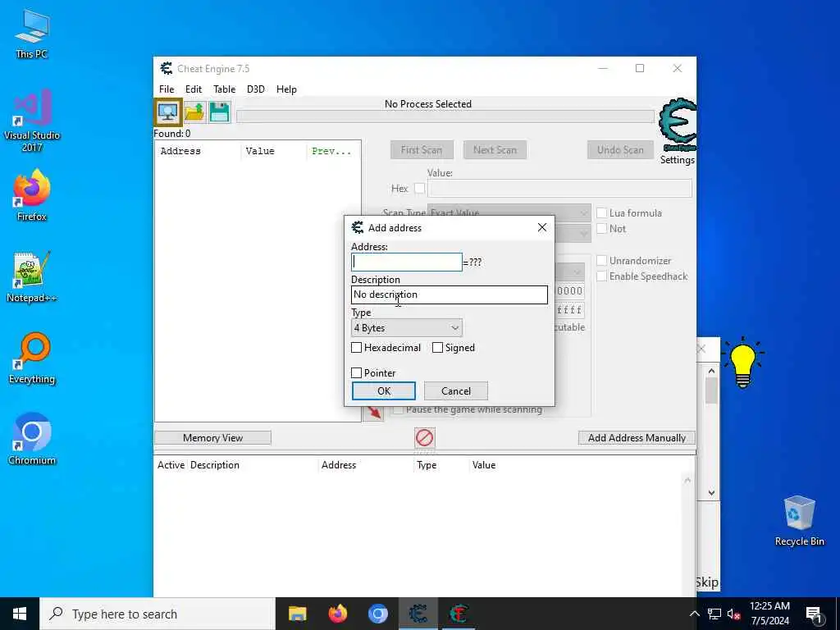The image size is (840, 630).
Task: Open Chromium from the taskbar
Action: tap(377, 614)
